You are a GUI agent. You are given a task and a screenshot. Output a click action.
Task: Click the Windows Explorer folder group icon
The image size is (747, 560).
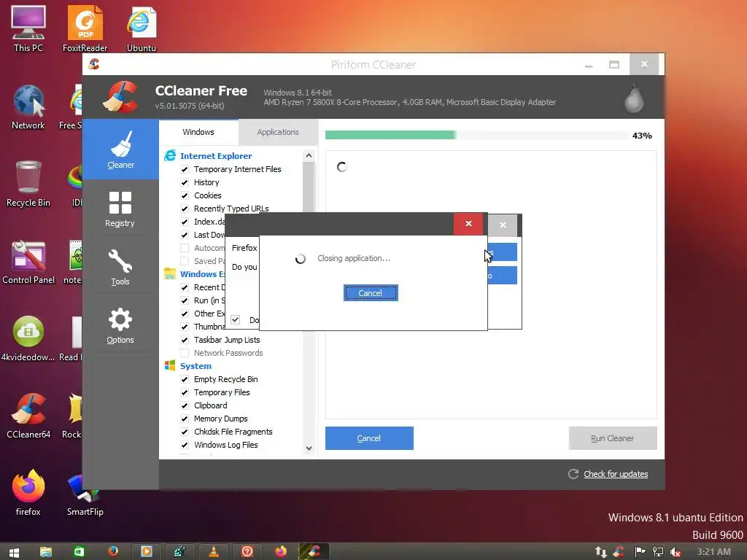pos(169,274)
